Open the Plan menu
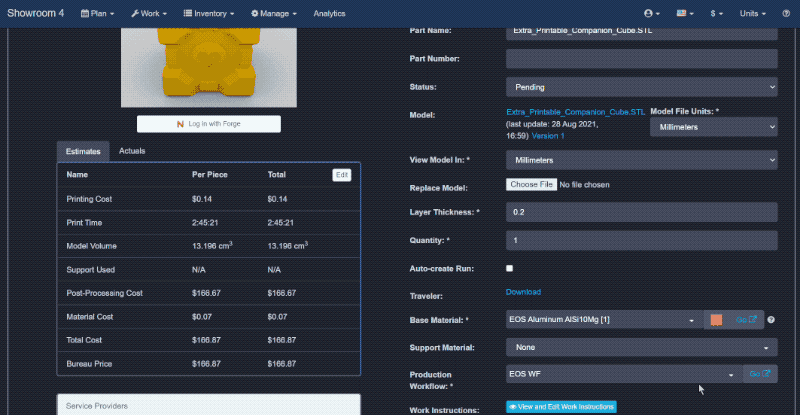800x415 pixels. click(x=97, y=13)
